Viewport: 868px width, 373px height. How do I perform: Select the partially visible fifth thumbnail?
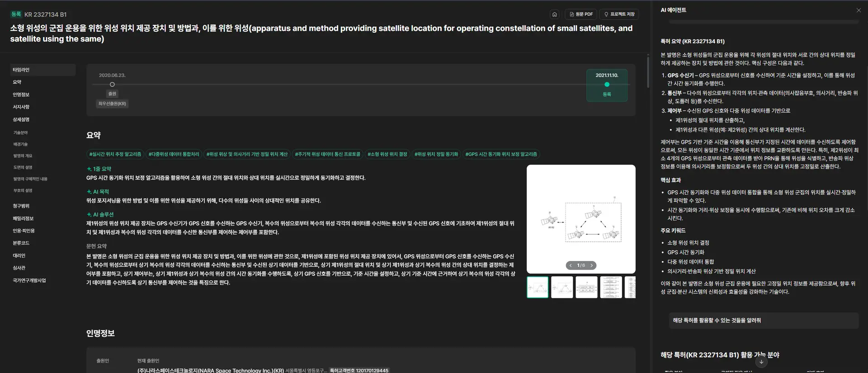[630, 287]
